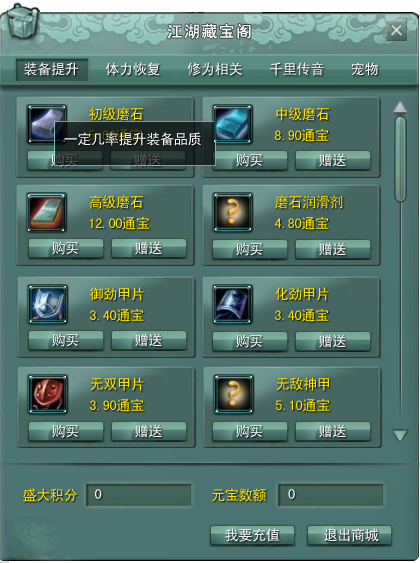Click the scrollbar down arrow
The image size is (420, 563).
click(x=400, y=436)
